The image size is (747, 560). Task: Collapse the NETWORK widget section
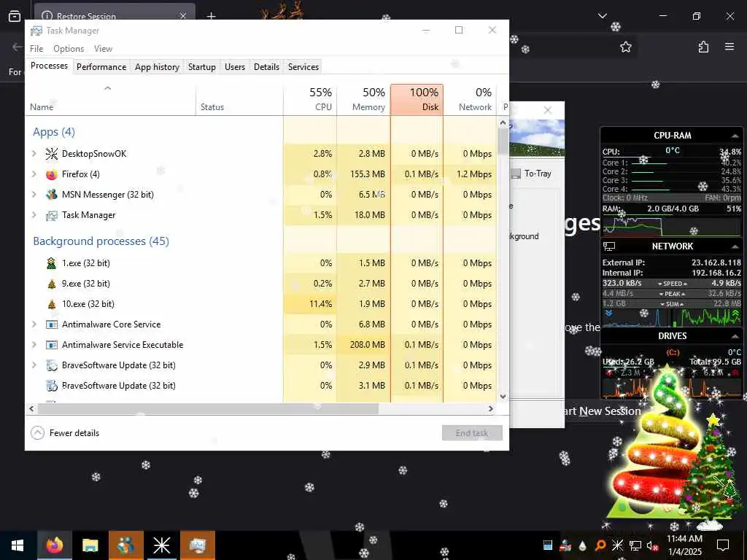735,246
